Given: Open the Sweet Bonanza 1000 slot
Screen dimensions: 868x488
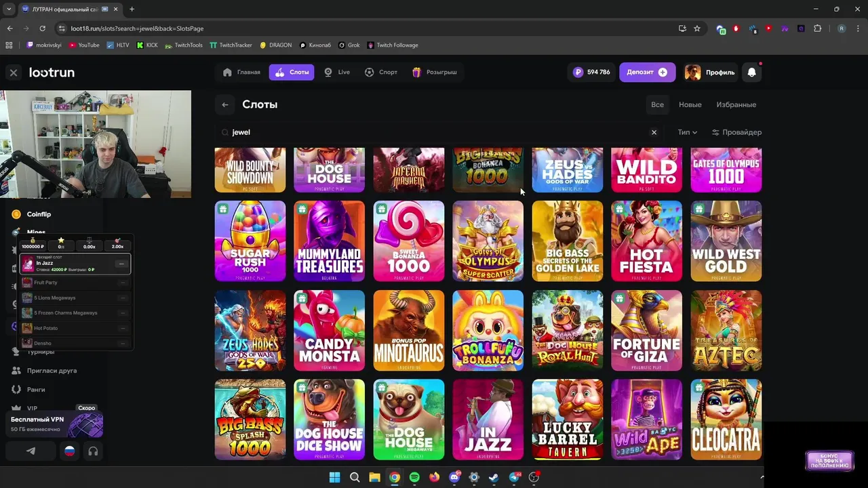Looking at the screenshot, I should click(409, 241).
